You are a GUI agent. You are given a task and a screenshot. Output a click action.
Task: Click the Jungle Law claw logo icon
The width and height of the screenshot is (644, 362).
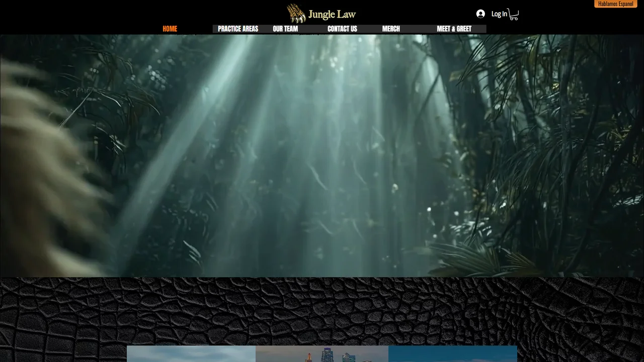pos(296,14)
